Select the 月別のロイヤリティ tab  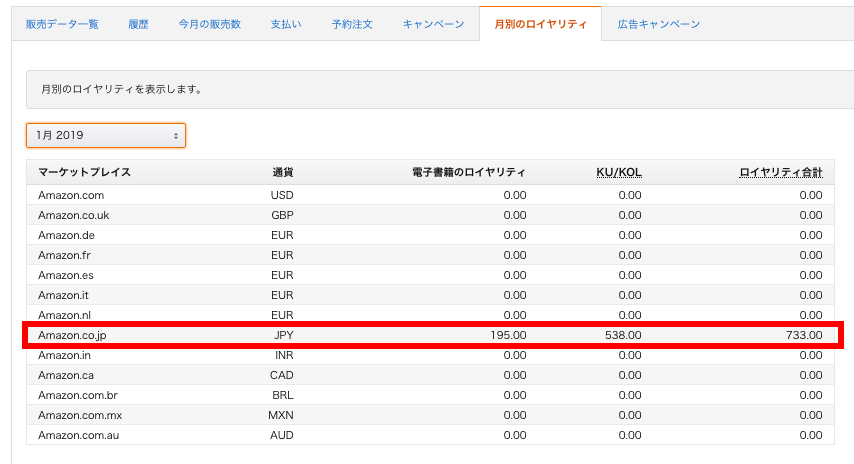click(540, 25)
